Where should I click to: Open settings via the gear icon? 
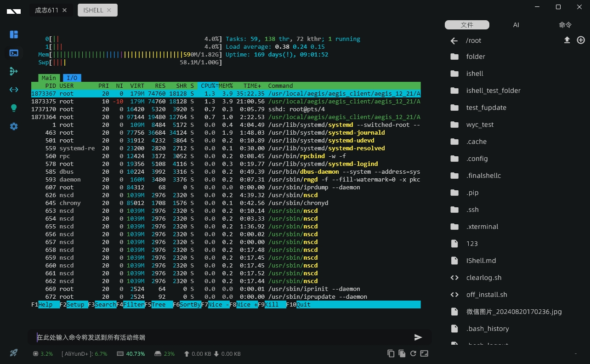[14, 126]
